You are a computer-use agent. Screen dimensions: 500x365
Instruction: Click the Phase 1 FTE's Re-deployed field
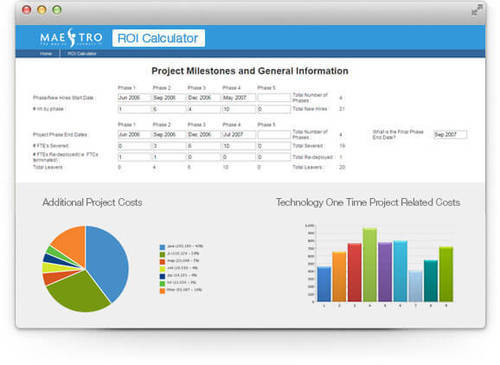(x=135, y=157)
